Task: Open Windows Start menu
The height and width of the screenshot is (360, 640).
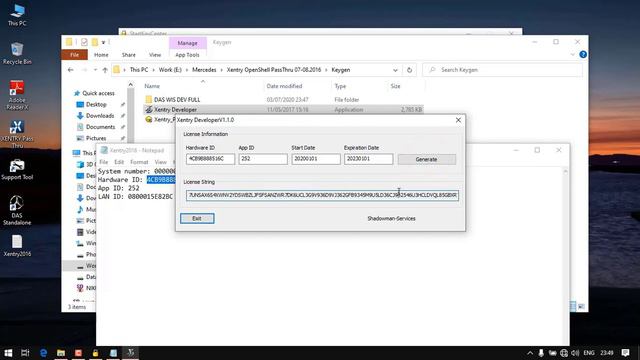Action: 8,353
